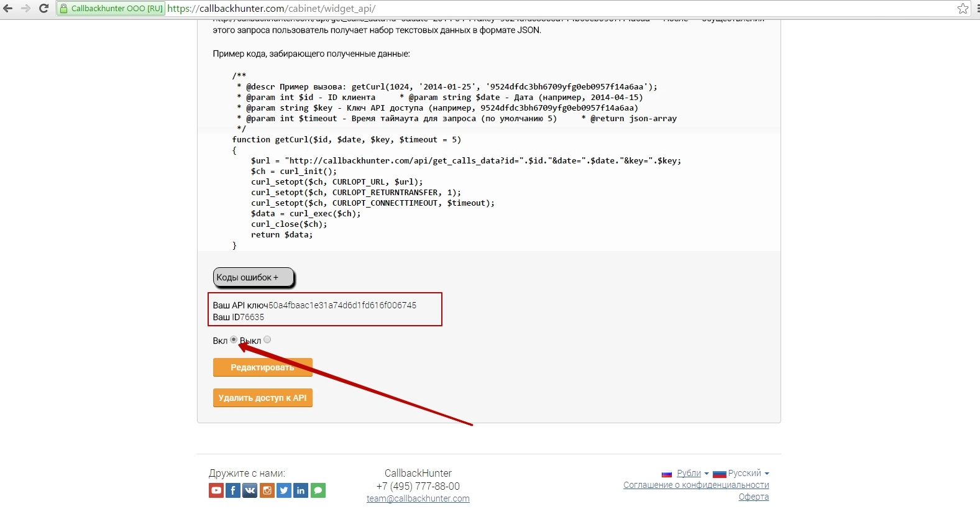Viewport: 980px width, 514px height.
Task: Click the 'return $data;' code line
Action: (x=282, y=235)
